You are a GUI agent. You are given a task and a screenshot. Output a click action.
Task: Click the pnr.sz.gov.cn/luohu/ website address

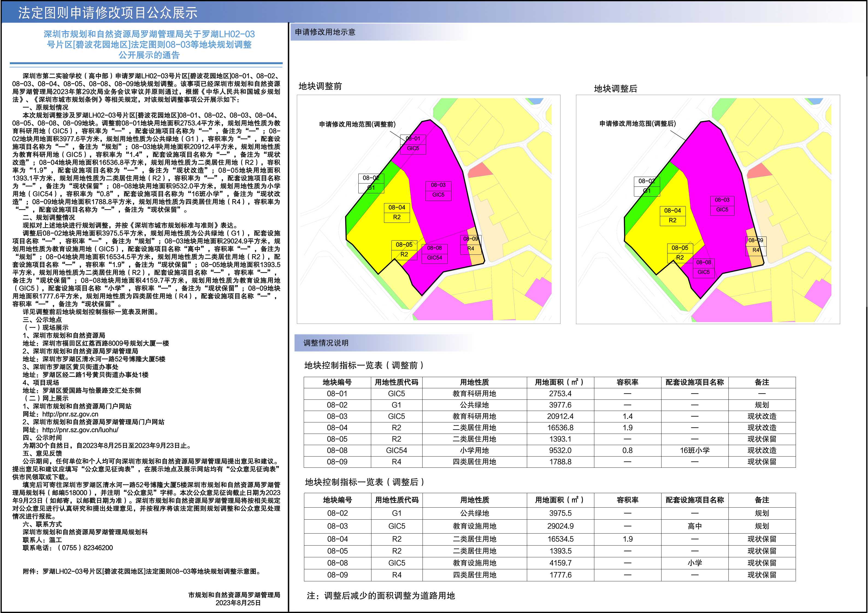80,430
